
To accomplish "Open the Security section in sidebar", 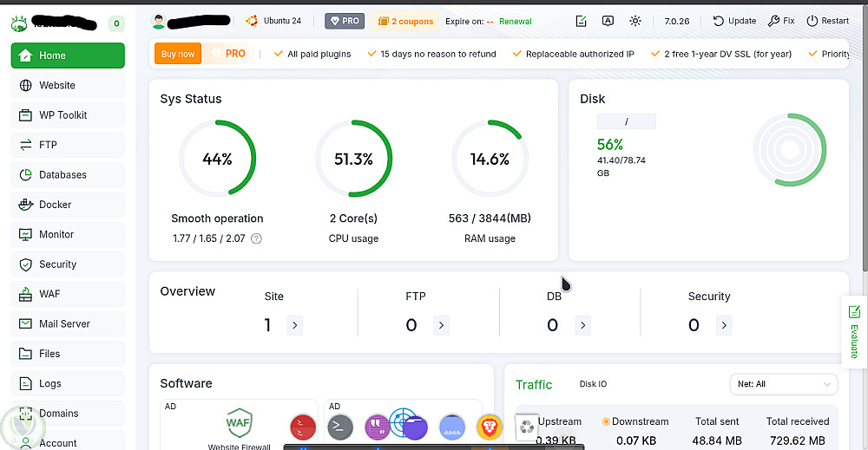I will (68, 264).
